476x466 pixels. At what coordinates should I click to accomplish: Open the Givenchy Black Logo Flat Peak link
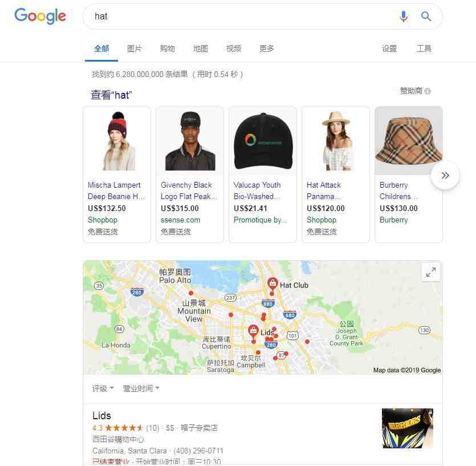[x=189, y=191]
